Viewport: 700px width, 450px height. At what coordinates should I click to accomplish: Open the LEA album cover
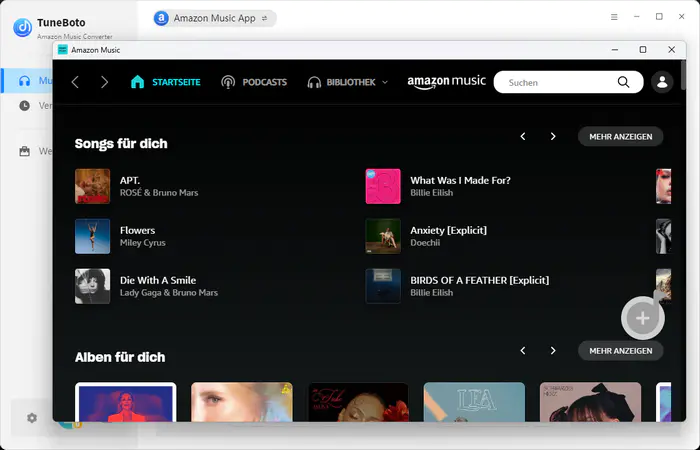click(x=474, y=402)
